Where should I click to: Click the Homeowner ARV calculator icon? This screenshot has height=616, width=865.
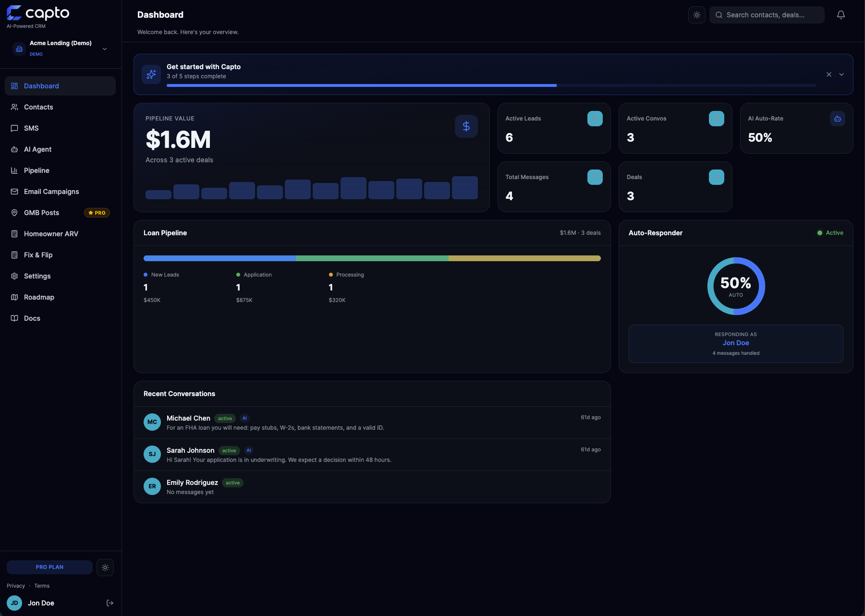14,234
